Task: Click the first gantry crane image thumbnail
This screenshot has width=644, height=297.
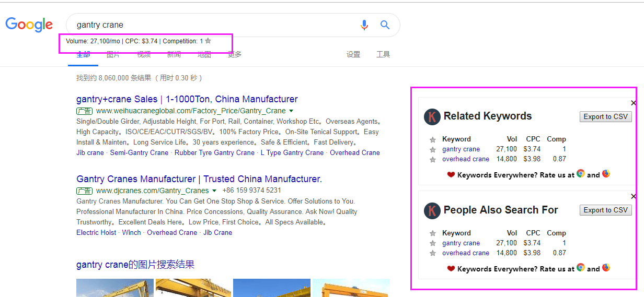Action: click(x=115, y=288)
